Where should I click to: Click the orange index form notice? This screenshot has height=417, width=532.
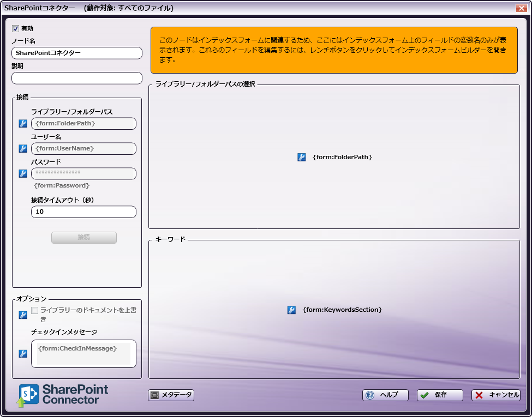(334, 50)
